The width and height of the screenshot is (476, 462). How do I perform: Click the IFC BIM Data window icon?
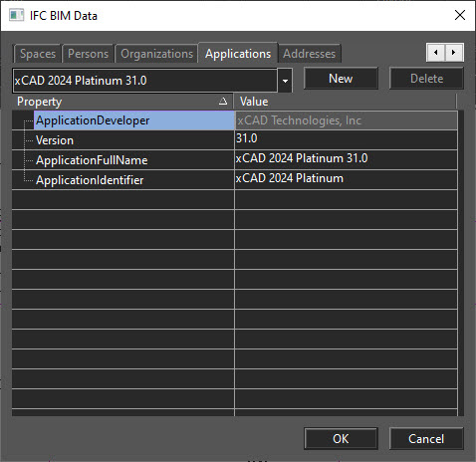16,15
